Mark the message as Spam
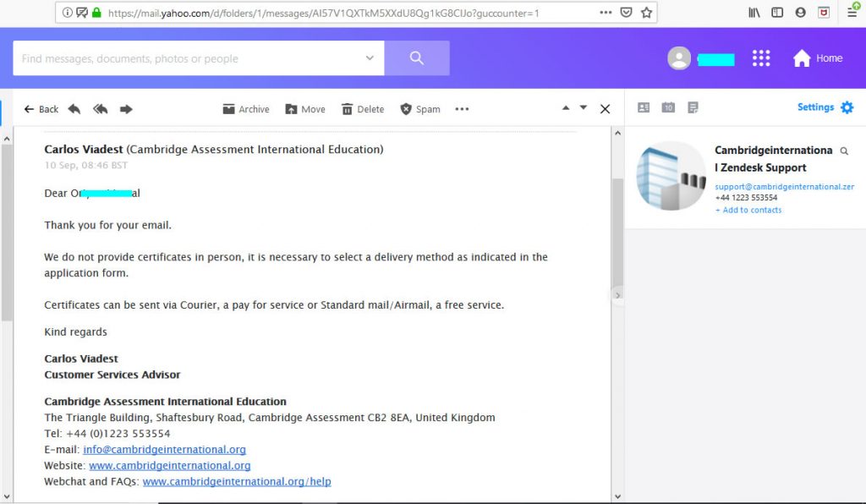Image resolution: width=866 pixels, height=504 pixels. 420,109
